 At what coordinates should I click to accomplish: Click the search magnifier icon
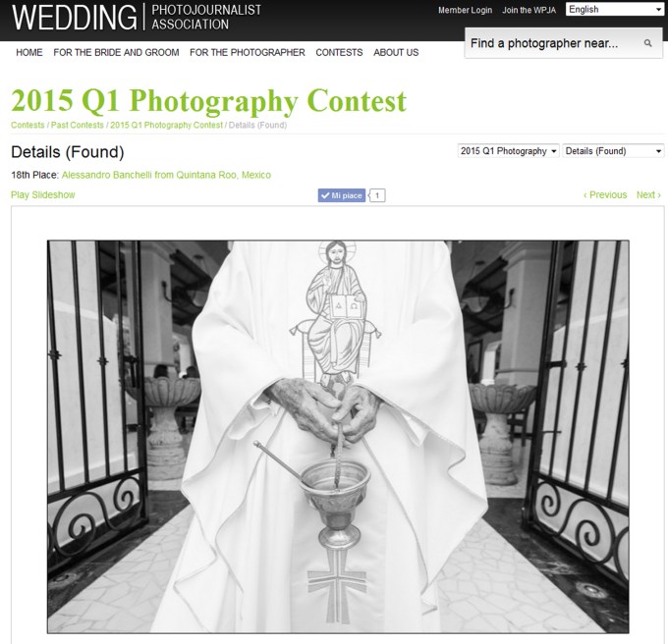coord(647,43)
